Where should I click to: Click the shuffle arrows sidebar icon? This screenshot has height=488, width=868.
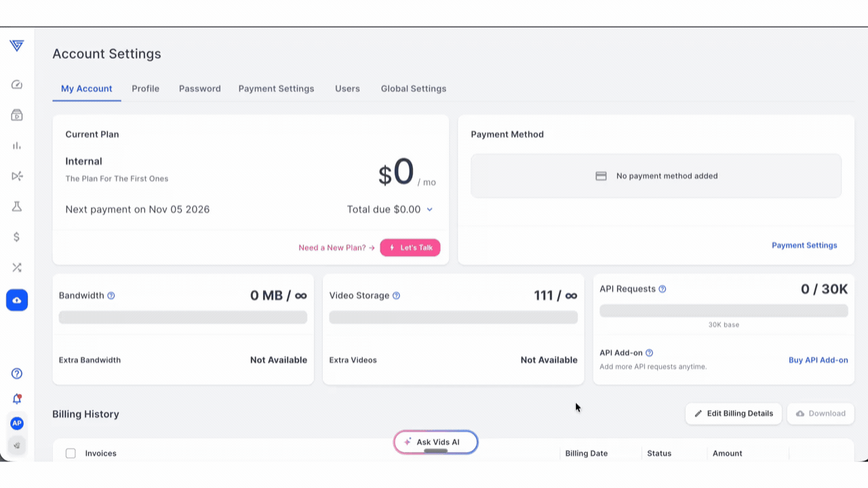(17, 268)
